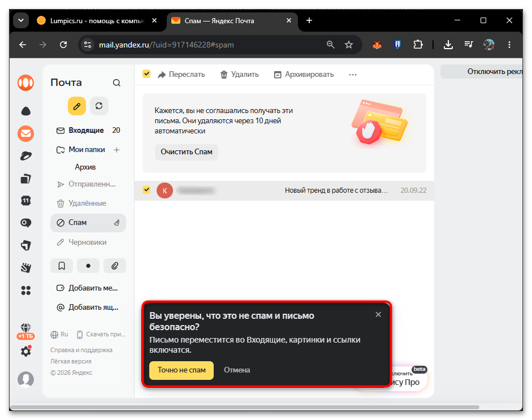Bookmark this page with star icon
532x420 pixels.
coord(349,45)
